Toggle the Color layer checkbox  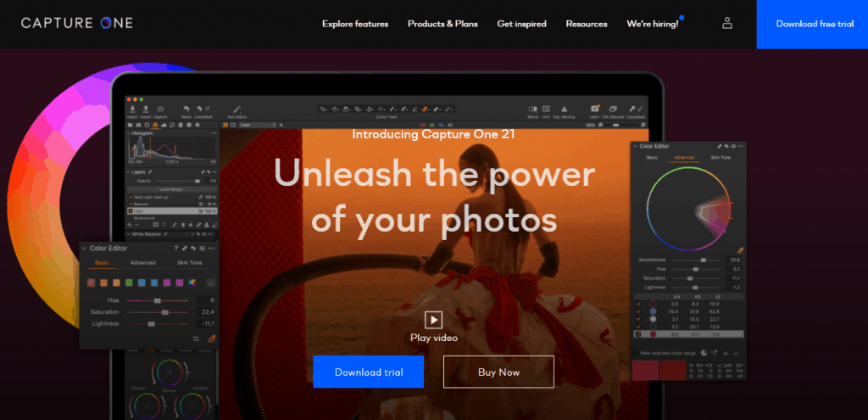130,210
